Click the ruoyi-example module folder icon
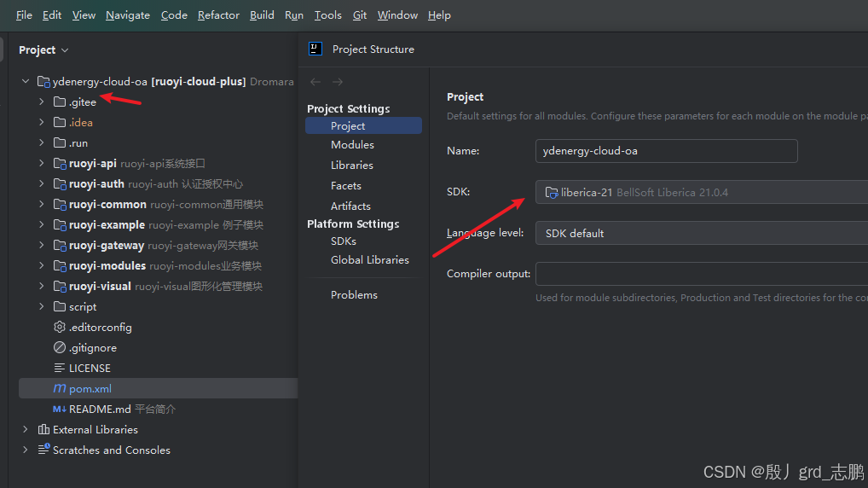Screen dimensions: 868x488 60,225
